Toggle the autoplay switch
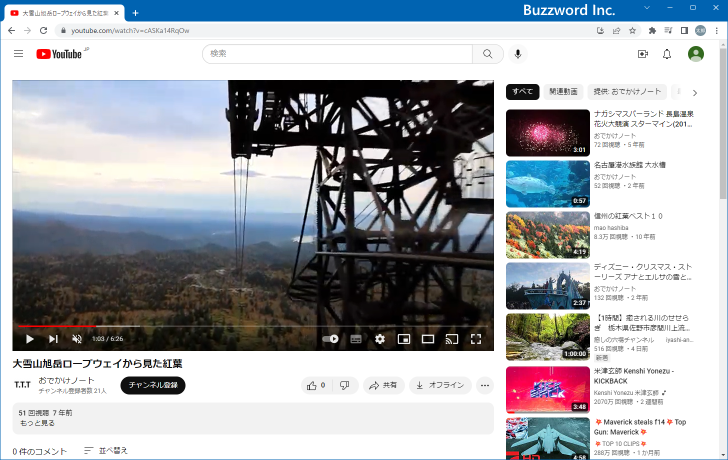Screen dimensions: 728x460 [330, 339]
